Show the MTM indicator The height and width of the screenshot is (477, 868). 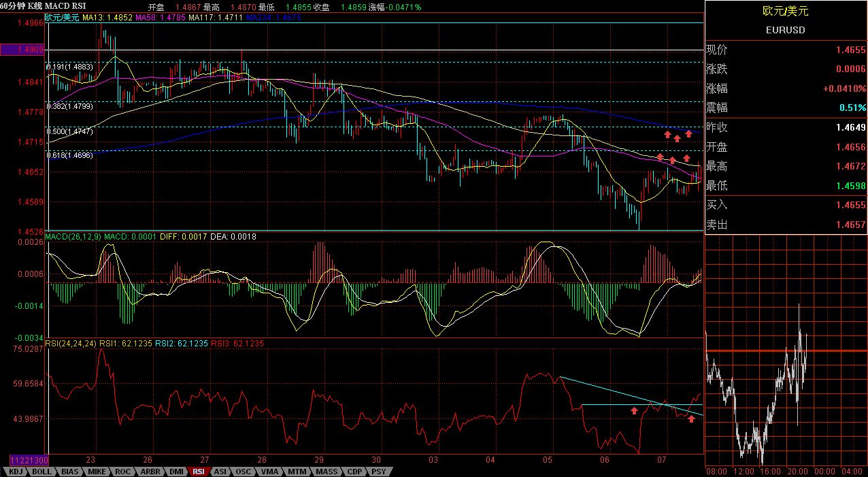click(x=296, y=471)
